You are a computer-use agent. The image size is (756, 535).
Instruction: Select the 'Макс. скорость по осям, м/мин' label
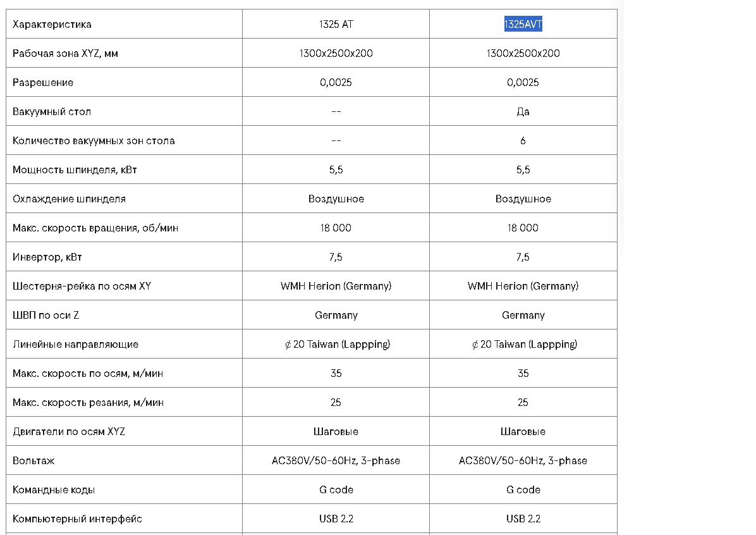(x=88, y=374)
